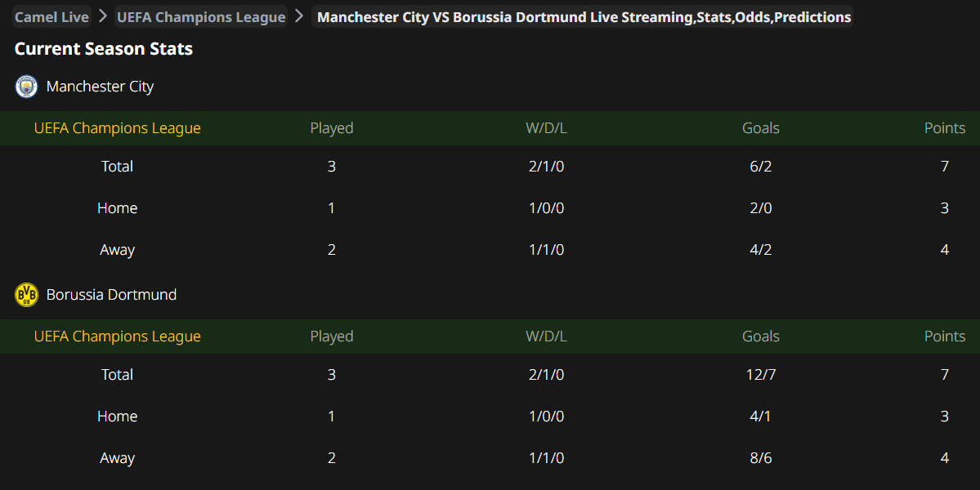Screen dimensions: 980x490
Task: Select the breadcrumb chevron after Camel Live
Action: click(102, 16)
